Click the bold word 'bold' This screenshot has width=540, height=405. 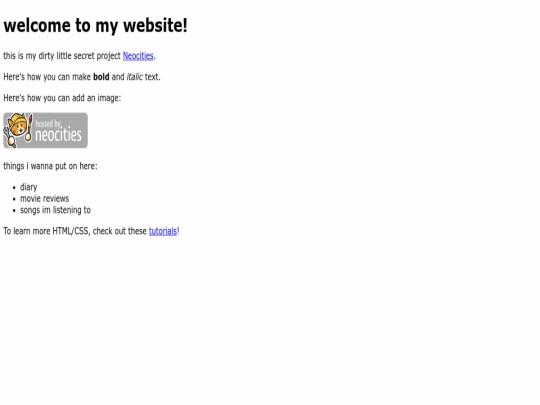click(101, 77)
